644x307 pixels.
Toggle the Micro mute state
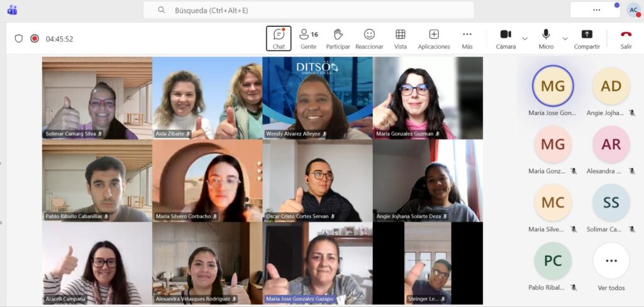point(546,38)
